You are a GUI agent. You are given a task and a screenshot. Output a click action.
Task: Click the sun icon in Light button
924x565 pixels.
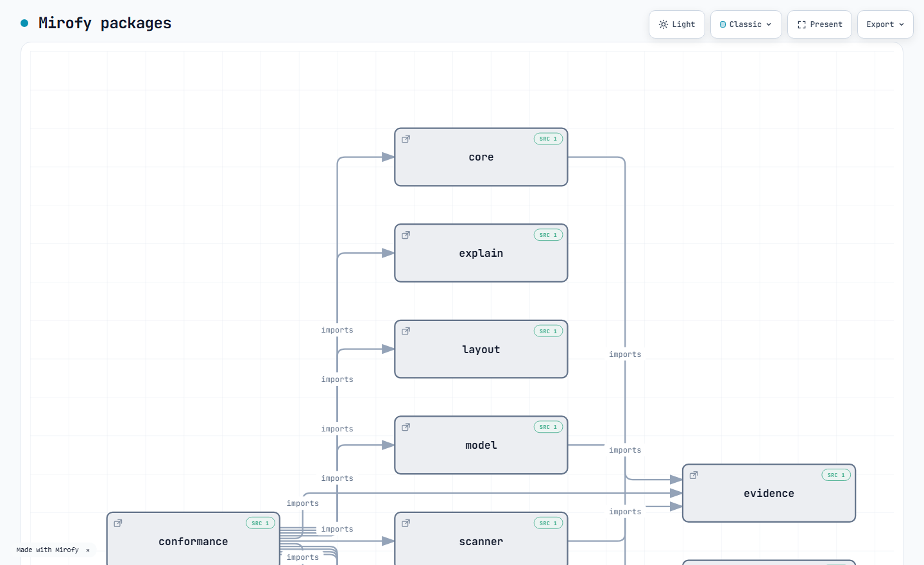pos(663,24)
